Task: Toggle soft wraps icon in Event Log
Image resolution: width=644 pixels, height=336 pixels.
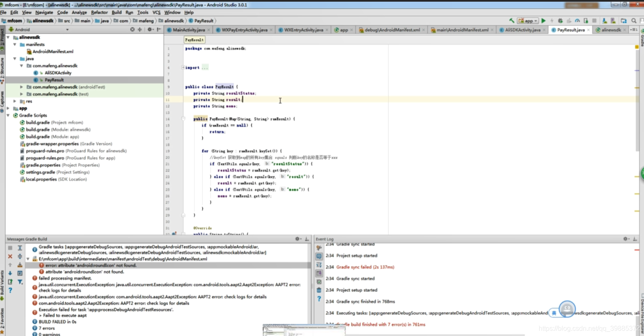Action: point(319,265)
